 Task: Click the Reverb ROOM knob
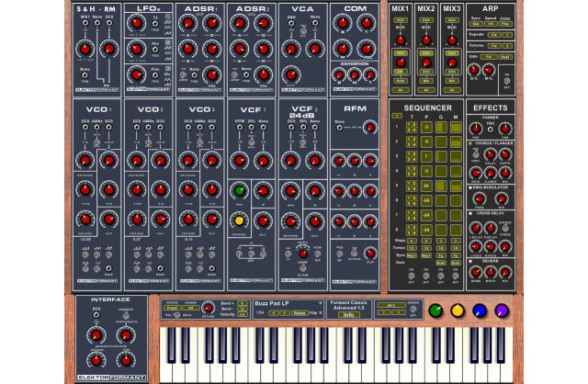476,272
